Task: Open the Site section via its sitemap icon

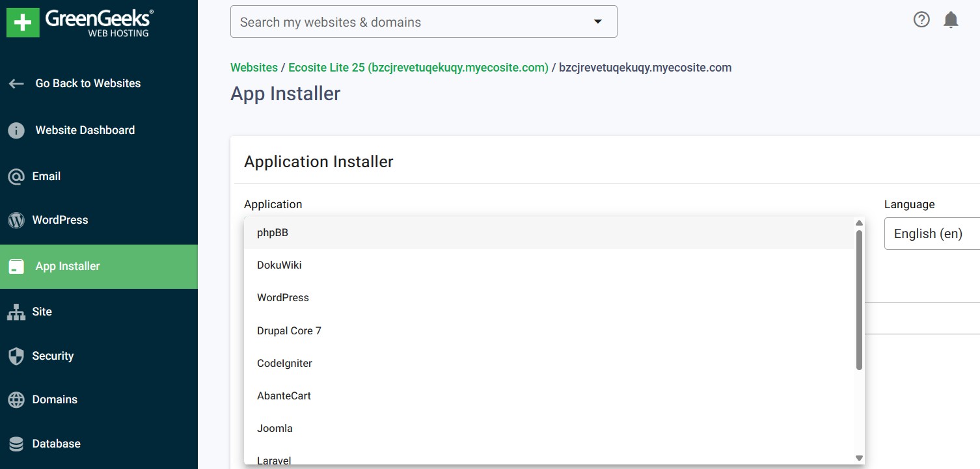Action: (x=16, y=311)
